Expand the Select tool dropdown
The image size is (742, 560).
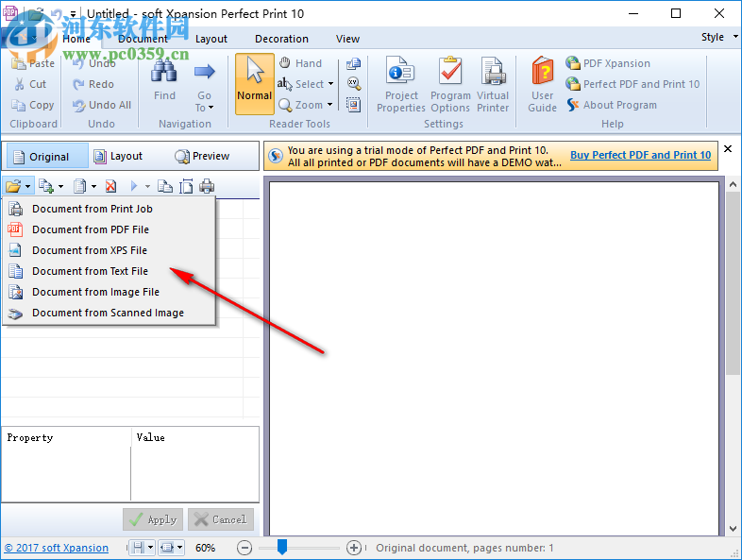coord(330,84)
